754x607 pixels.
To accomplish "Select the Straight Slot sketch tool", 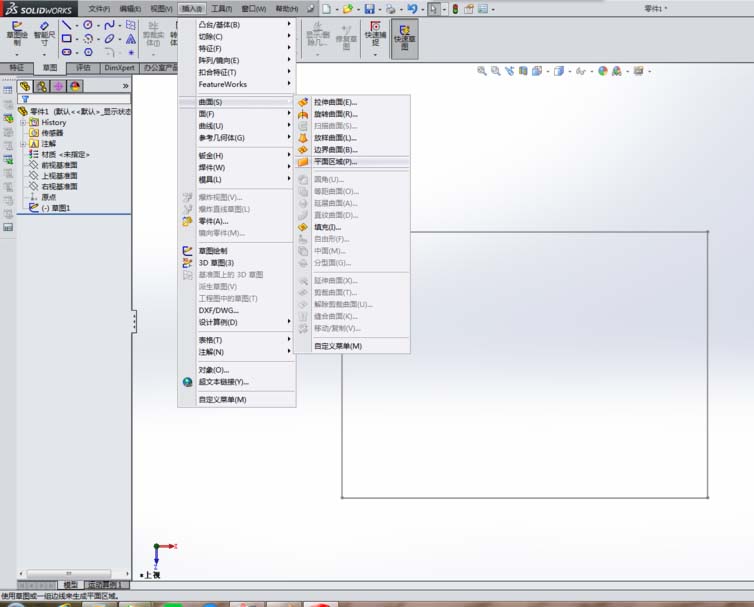I will point(67,52).
